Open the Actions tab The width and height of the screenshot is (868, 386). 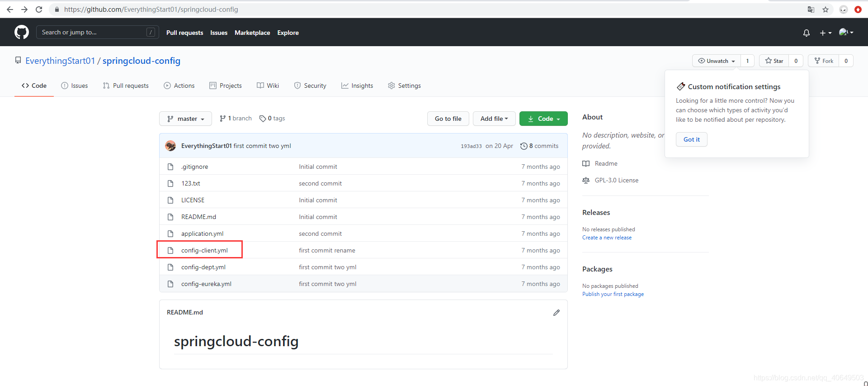click(179, 86)
